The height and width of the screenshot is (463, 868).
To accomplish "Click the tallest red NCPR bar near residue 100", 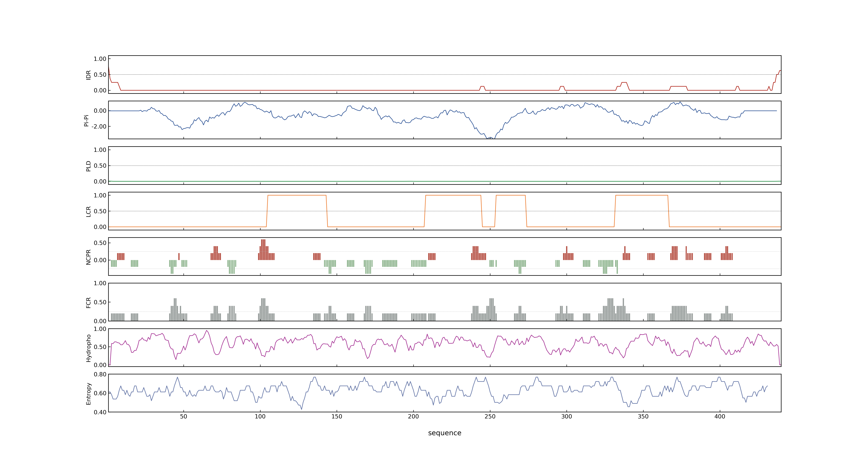I will [x=263, y=250].
